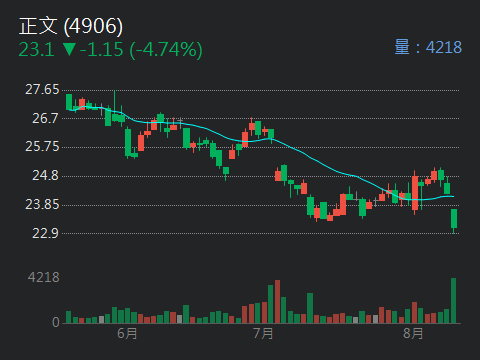Click the latest green candlestick near 23.1
The width and height of the screenshot is (480, 360).
point(454,219)
